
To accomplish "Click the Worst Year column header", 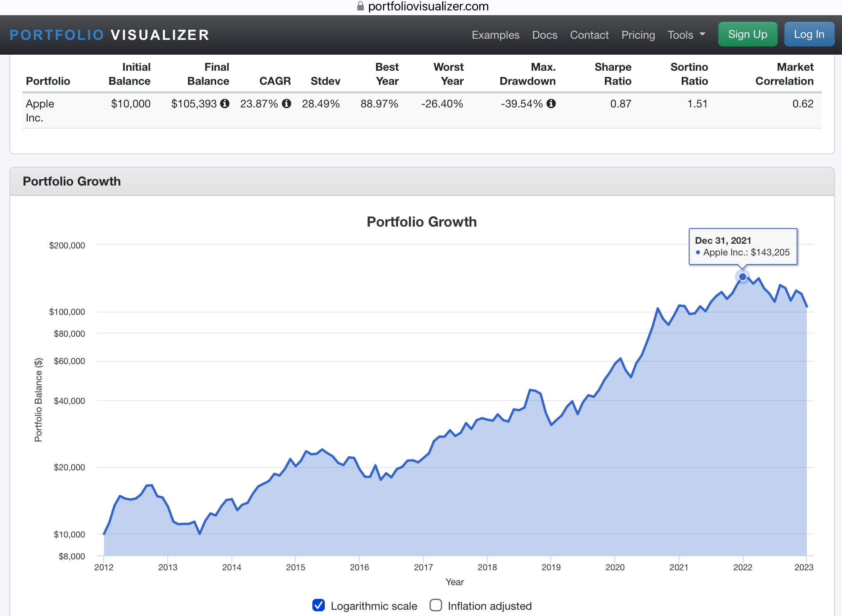I will (x=448, y=74).
